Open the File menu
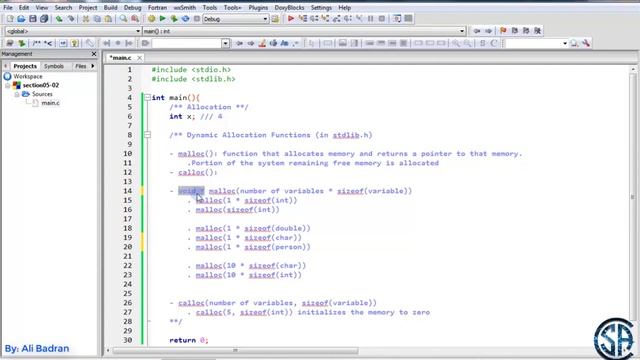Image resolution: width=640 pixels, height=360 pixels. 8,7
